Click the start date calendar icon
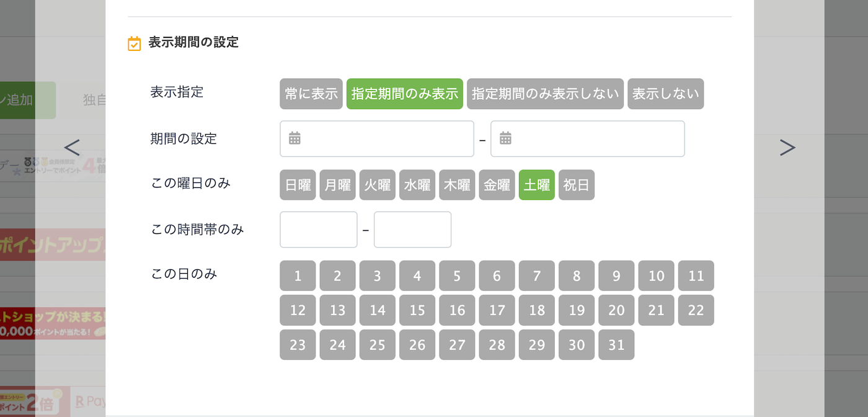Screen dimensions: 868x417 pyautogui.click(x=294, y=138)
